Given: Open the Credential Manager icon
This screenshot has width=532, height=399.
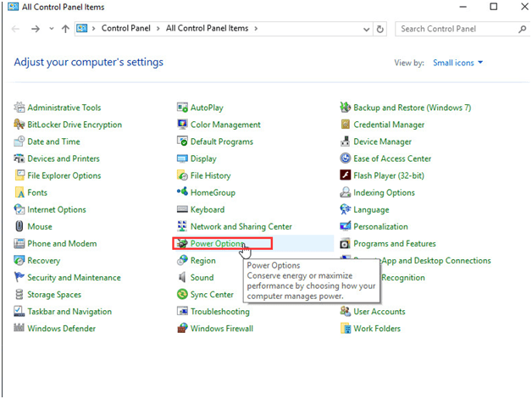Looking at the screenshot, I should pyautogui.click(x=346, y=125).
